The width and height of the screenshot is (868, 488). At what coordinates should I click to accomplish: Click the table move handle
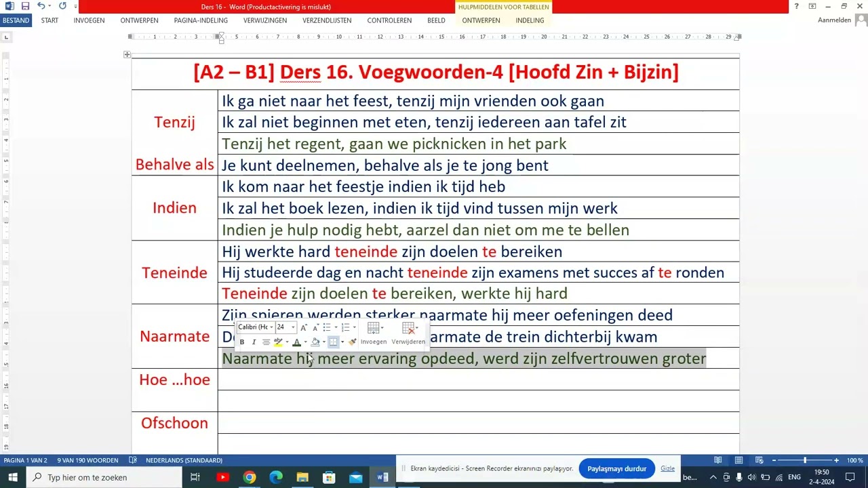coord(127,54)
